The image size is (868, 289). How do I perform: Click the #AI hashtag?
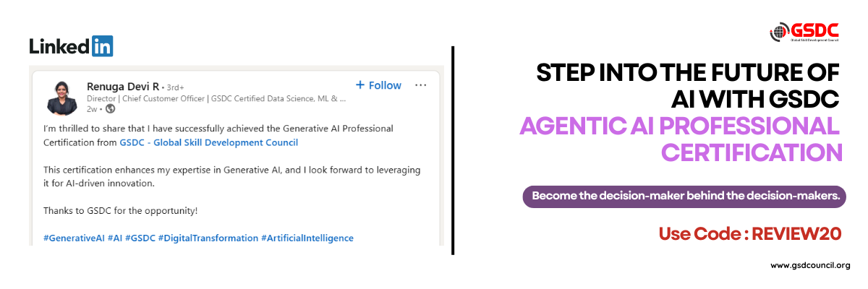coord(115,238)
